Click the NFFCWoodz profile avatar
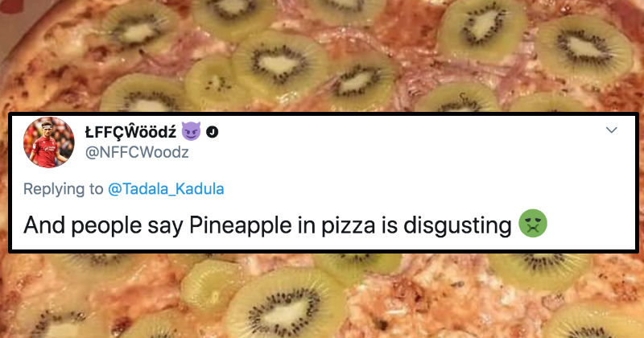The height and width of the screenshot is (338, 644). point(49,142)
